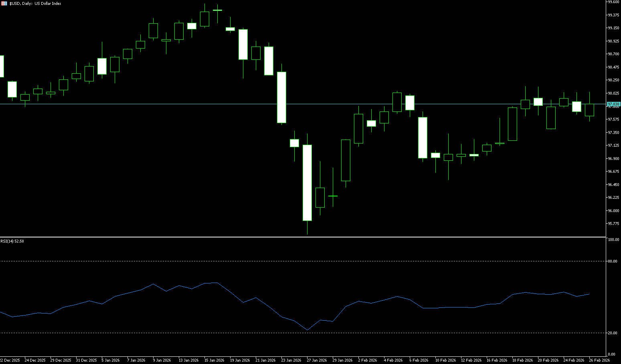Select the RSI(14) 52.58 indicator label

click(x=12, y=241)
